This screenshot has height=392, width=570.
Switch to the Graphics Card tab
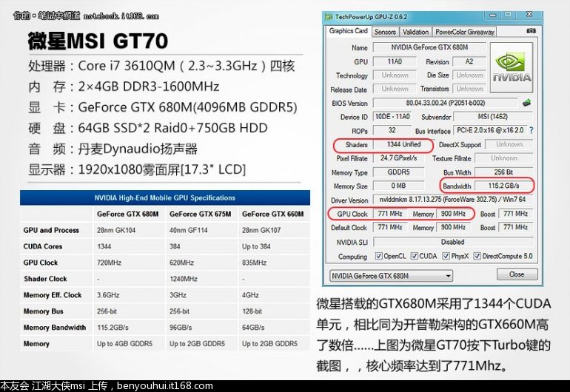(x=348, y=31)
